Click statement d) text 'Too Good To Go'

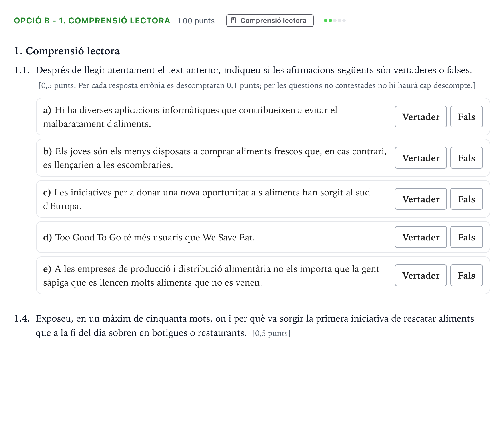pyautogui.click(x=149, y=237)
